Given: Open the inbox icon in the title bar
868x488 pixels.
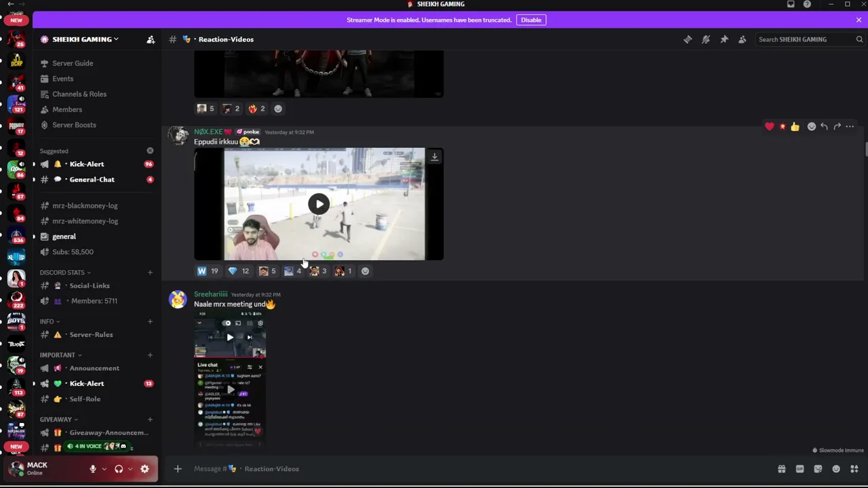Looking at the screenshot, I should (791, 4).
